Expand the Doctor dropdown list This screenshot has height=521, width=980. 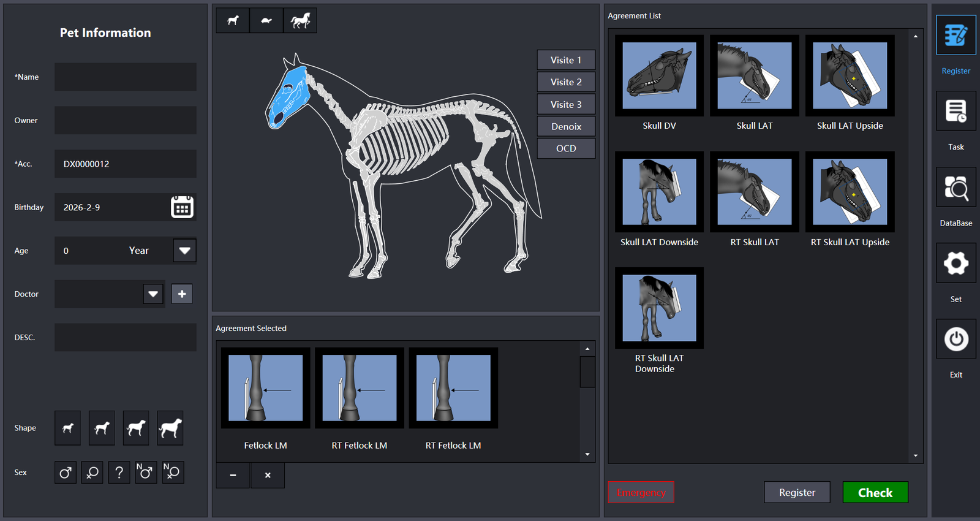tap(153, 294)
